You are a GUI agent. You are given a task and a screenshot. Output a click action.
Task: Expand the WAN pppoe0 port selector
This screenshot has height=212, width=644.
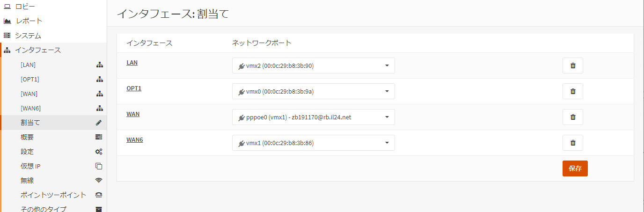(x=314, y=117)
